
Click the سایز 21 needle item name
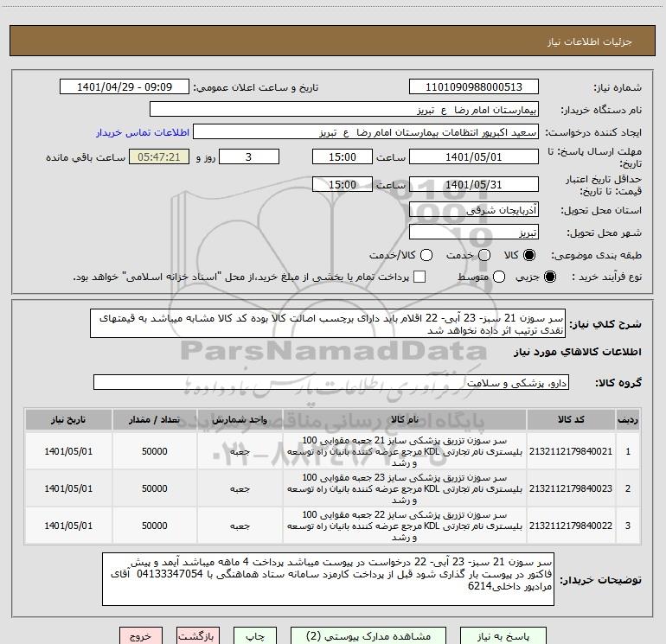click(x=405, y=451)
